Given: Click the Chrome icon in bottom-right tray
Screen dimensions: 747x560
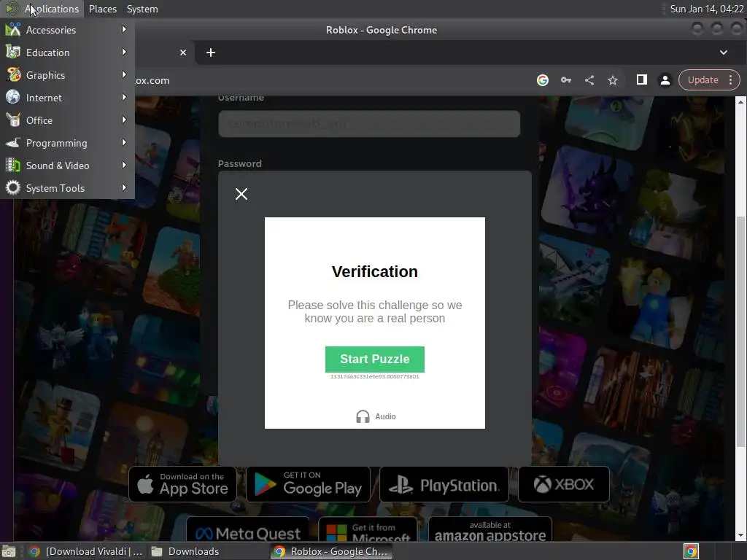Looking at the screenshot, I should click(x=691, y=551).
